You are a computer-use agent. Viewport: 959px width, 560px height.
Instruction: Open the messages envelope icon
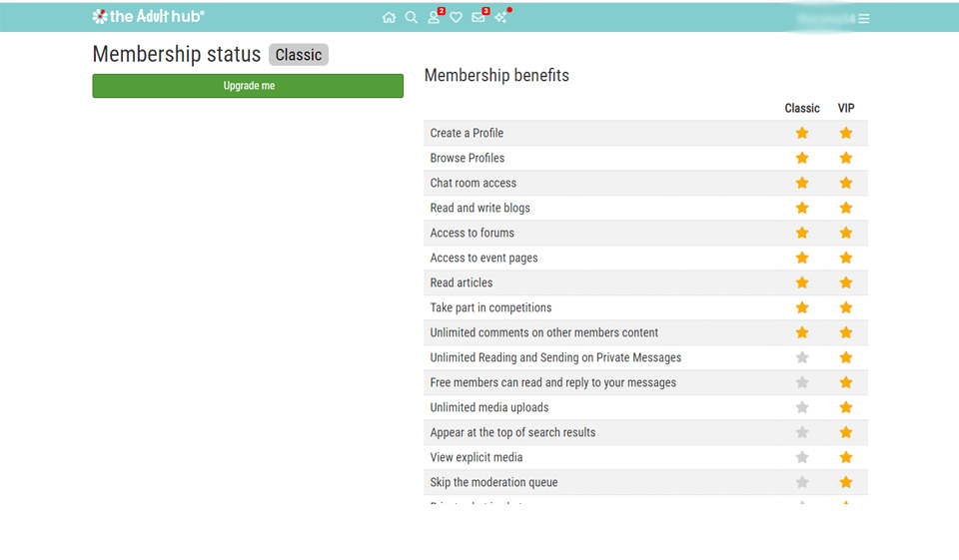click(x=479, y=18)
